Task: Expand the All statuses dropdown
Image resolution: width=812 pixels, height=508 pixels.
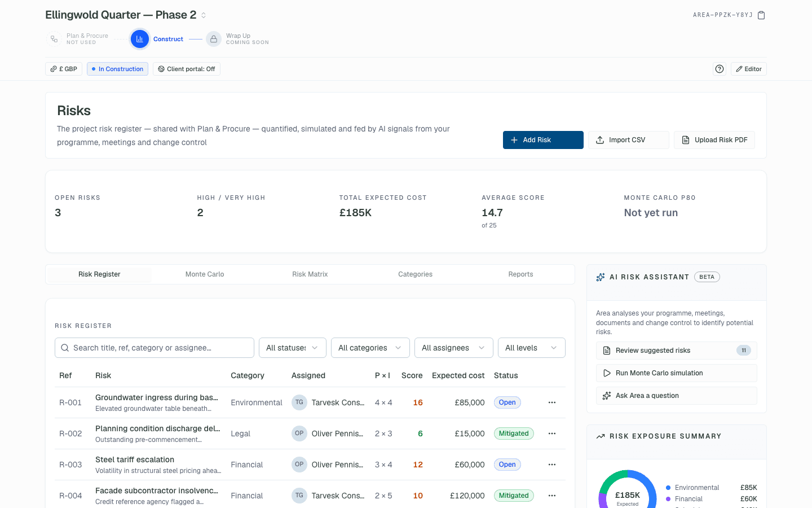Action: tap(292, 348)
